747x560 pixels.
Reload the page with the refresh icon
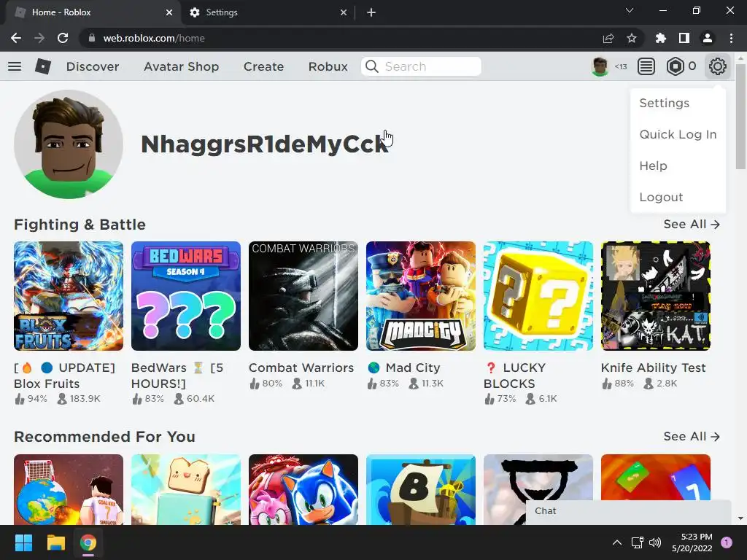click(63, 38)
